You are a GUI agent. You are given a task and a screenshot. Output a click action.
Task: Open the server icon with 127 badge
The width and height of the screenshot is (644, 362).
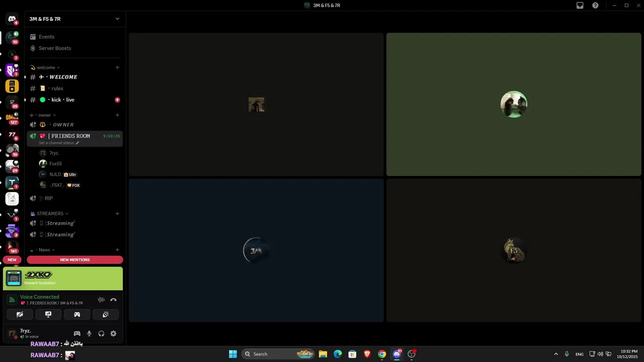12,118
